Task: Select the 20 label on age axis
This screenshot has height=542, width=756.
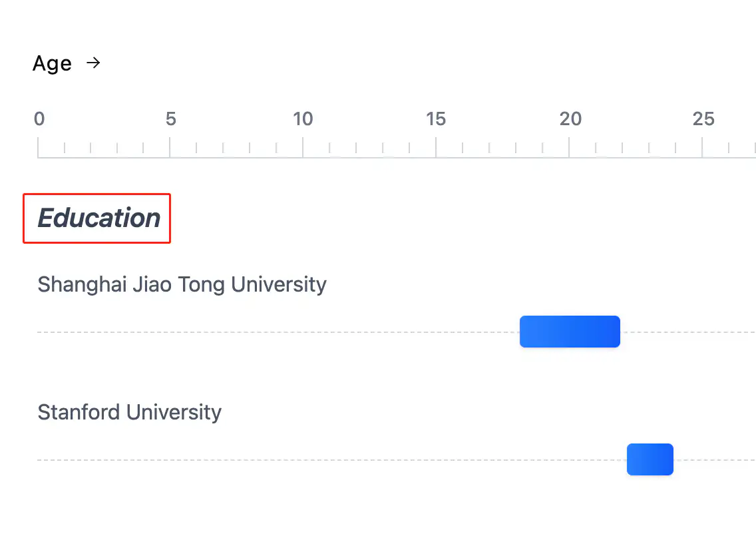Action: coord(570,119)
